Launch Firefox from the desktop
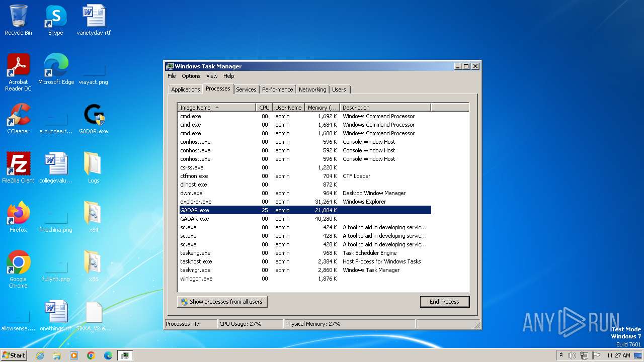 point(18,217)
